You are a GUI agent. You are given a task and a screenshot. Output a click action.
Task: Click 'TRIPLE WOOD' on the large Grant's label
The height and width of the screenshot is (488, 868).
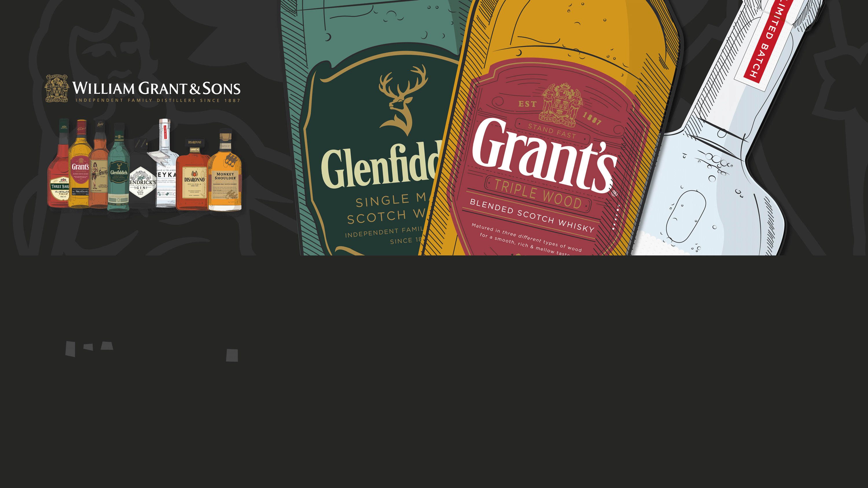[538, 194]
